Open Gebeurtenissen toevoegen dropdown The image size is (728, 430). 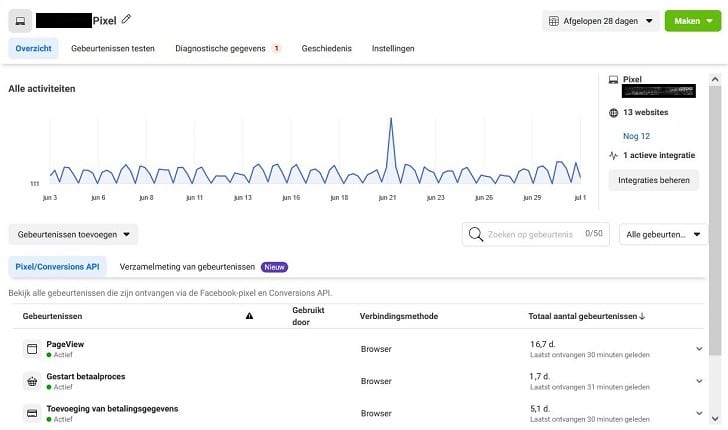point(73,235)
